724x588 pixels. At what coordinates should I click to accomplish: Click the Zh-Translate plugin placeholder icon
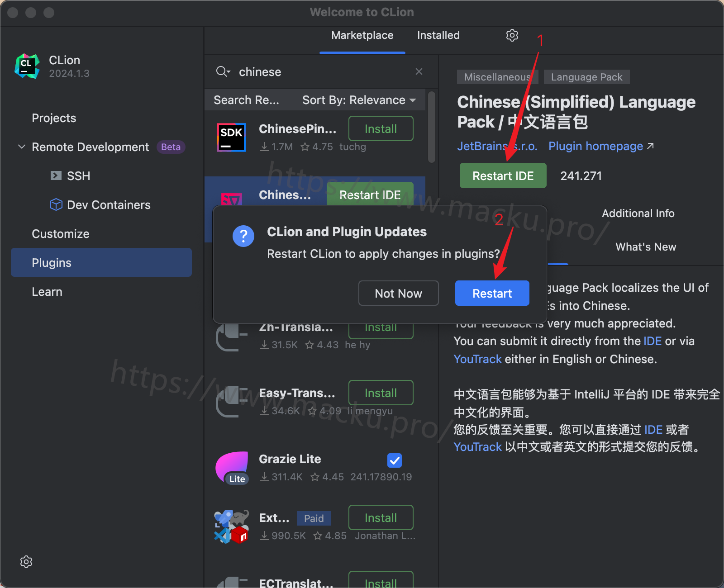(232, 337)
